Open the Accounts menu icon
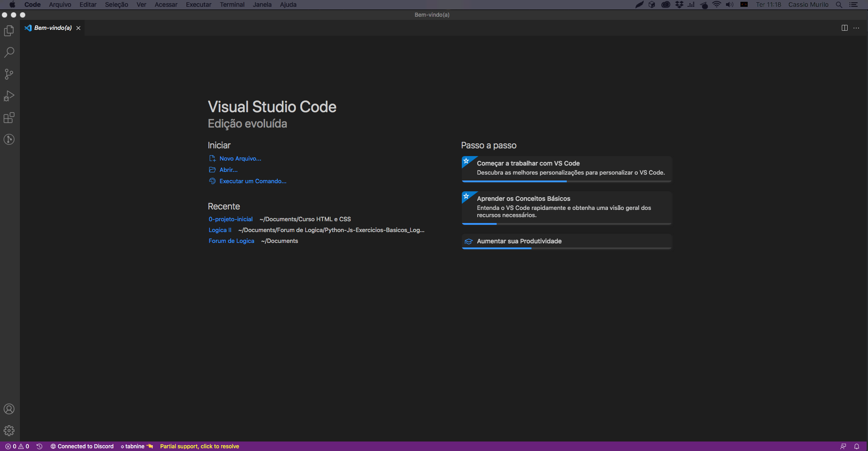The height and width of the screenshot is (451, 868). (9, 409)
